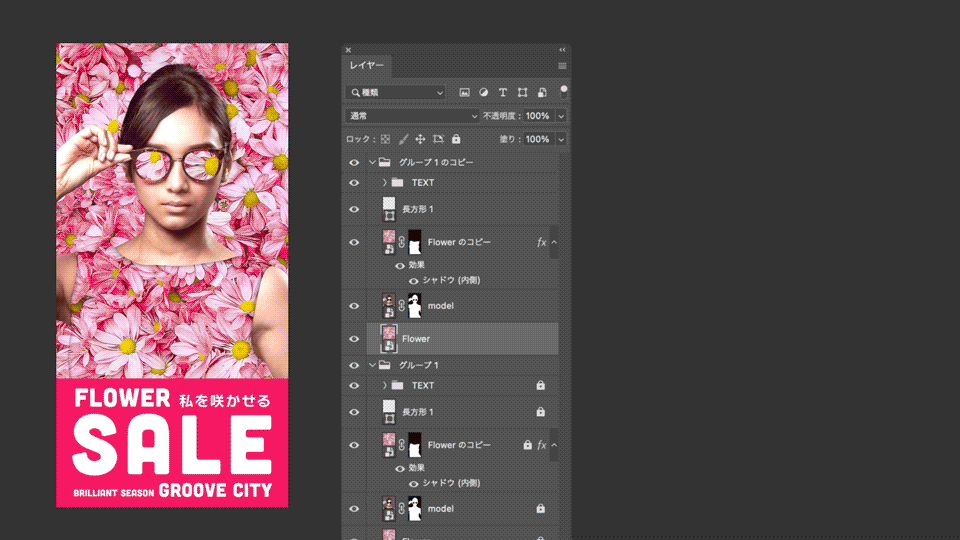
Task: Select the locked 長方形 1 layer name
Action: pyautogui.click(x=418, y=412)
